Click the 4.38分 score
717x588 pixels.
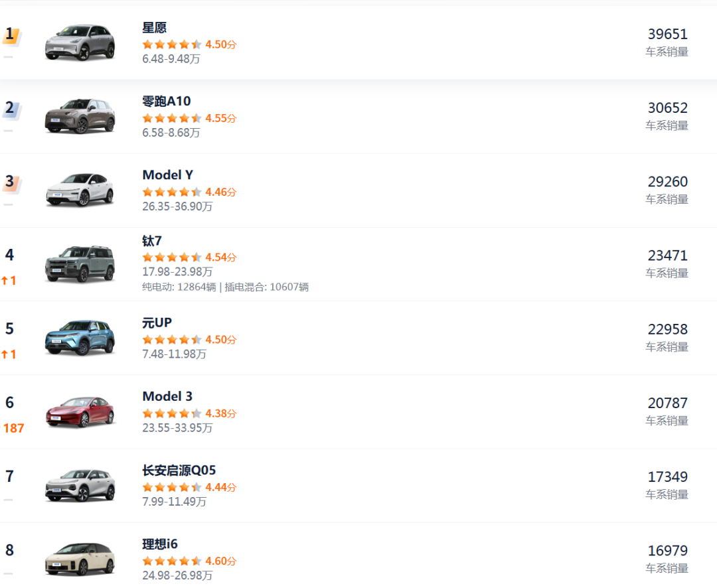[221, 414]
